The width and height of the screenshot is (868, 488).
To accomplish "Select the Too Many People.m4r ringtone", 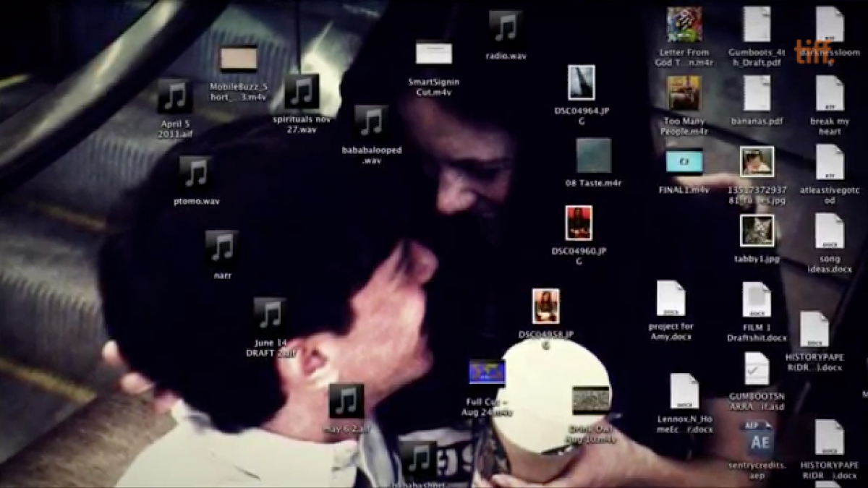I will pos(684,93).
